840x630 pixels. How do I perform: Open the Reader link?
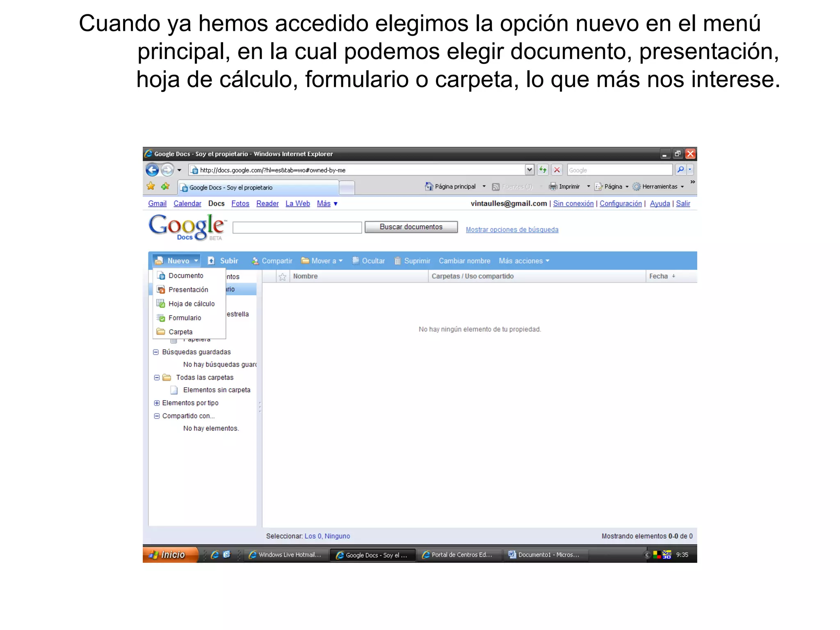tap(267, 203)
